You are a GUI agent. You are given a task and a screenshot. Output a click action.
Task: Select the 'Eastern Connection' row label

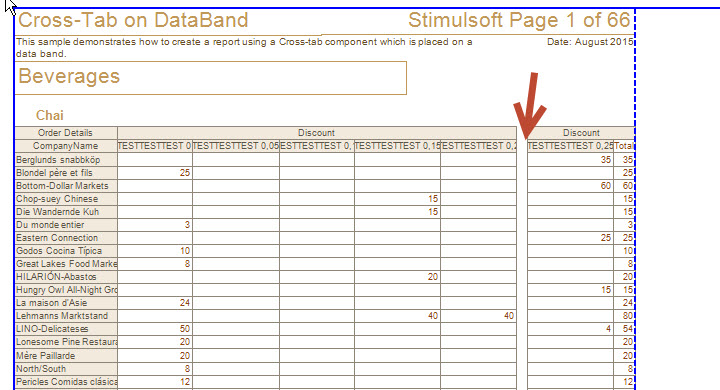point(66,238)
